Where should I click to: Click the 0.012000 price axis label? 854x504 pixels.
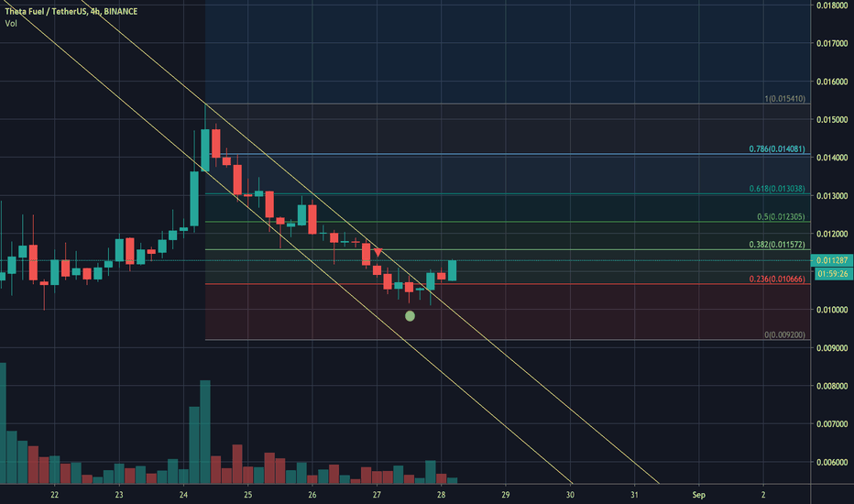(832, 234)
